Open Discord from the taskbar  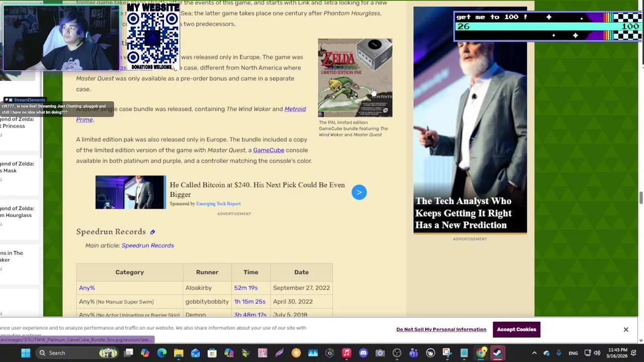point(363,353)
